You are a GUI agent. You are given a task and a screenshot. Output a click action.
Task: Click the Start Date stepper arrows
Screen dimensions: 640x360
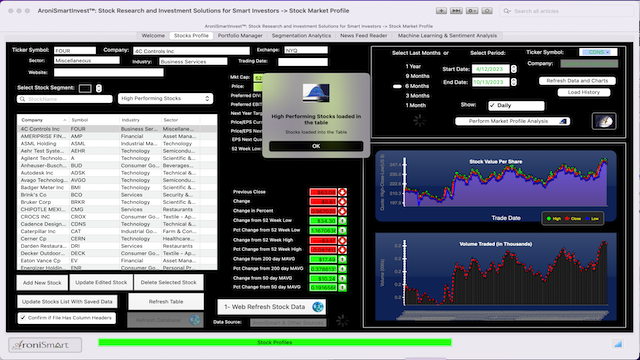click(x=514, y=69)
